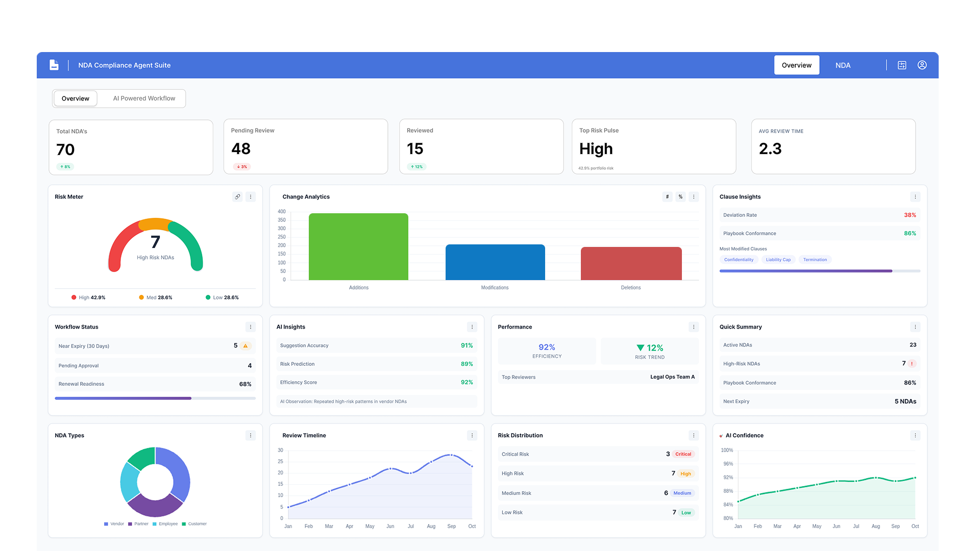Click the link icon in Risk Meter
This screenshot has height=551, width=980.
(x=237, y=196)
